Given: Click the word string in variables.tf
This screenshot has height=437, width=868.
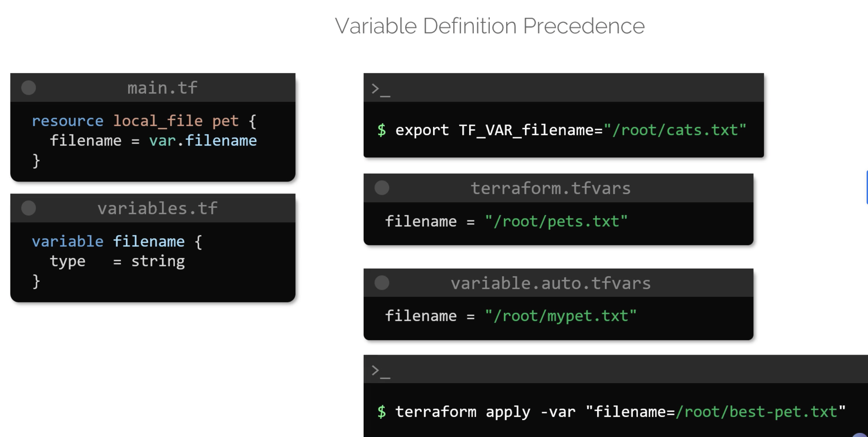Looking at the screenshot, I should 158,262.
